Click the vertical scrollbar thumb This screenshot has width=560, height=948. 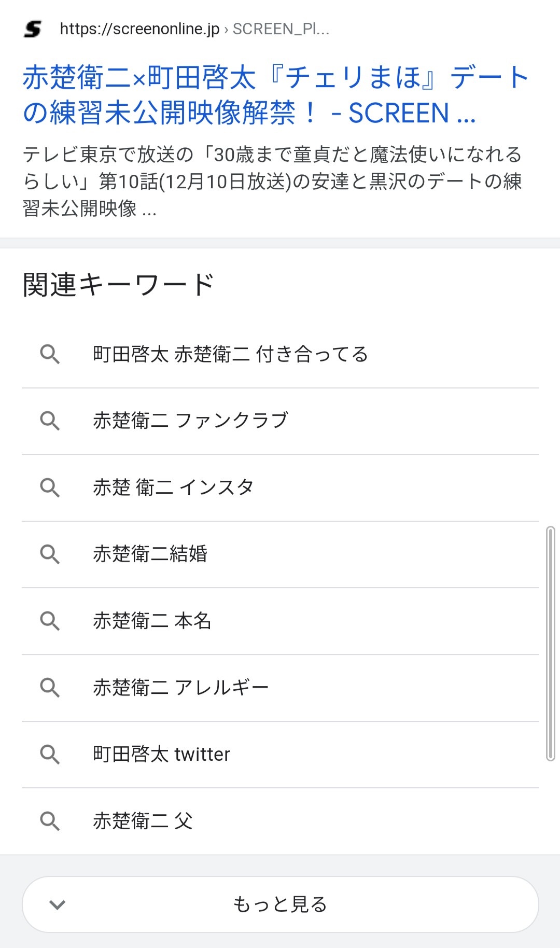pyautogui.click(x=551, y=644)
